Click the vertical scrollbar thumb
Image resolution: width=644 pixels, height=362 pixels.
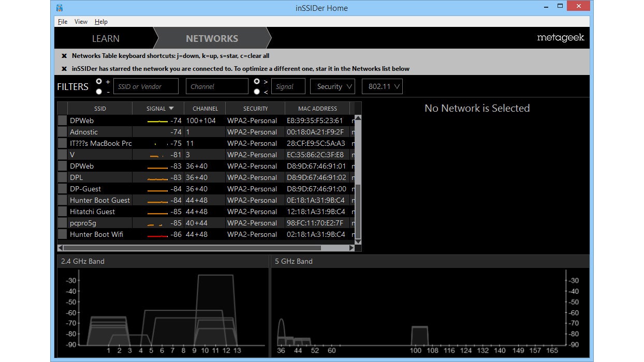pos(358,211)
